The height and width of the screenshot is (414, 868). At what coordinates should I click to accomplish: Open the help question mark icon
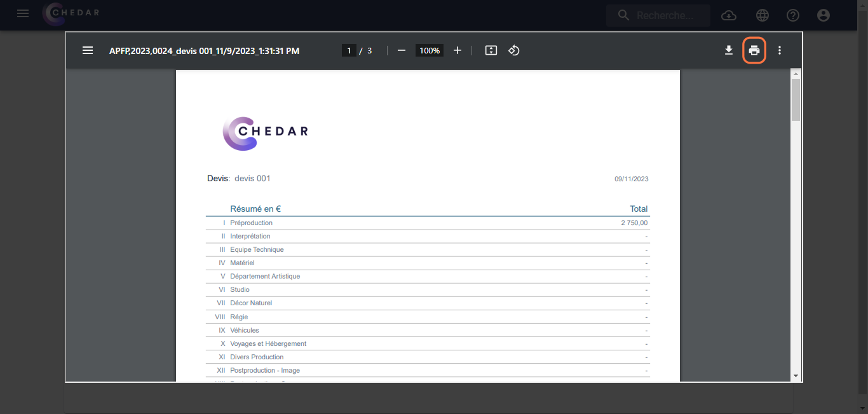[793, 15]
